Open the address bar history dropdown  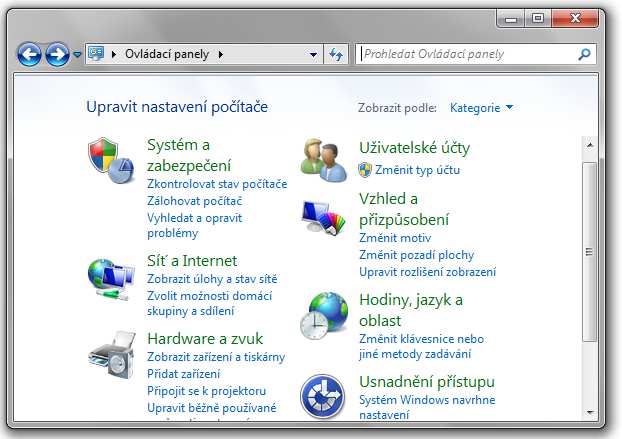(313, 54)
